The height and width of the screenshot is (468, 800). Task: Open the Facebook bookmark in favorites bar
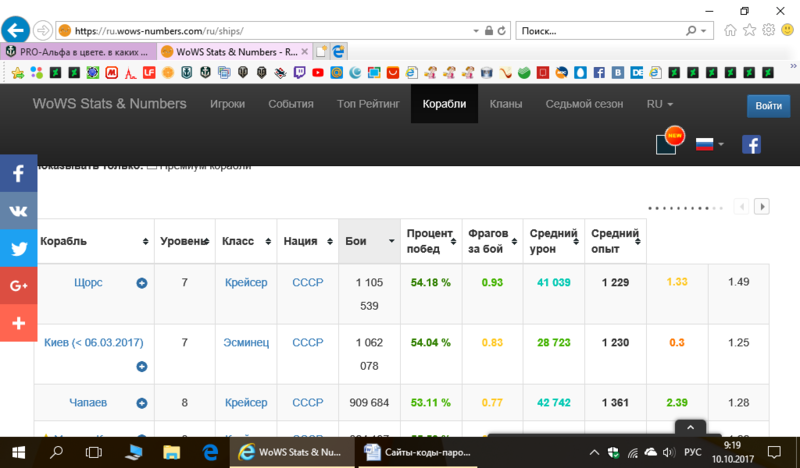pyautogui.click(x=599, y=72)
